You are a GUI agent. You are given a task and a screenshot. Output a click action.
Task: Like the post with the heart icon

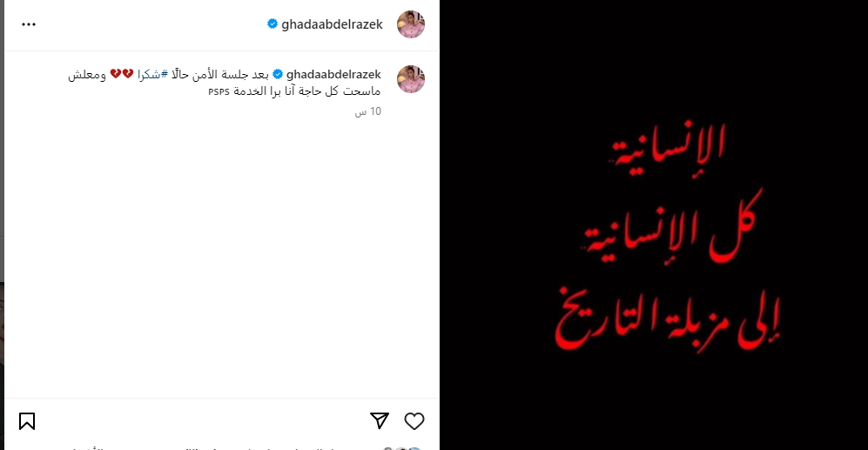click(414, 421)
